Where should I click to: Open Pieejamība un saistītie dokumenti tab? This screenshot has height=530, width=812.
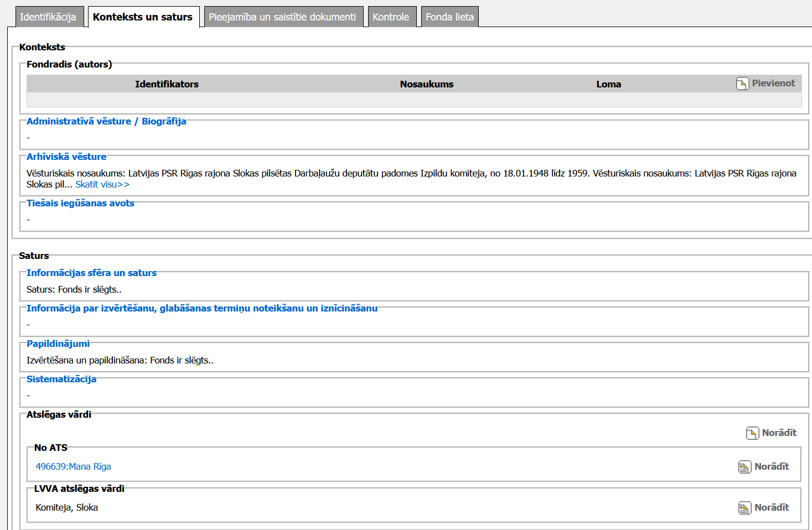coord(282,17)
